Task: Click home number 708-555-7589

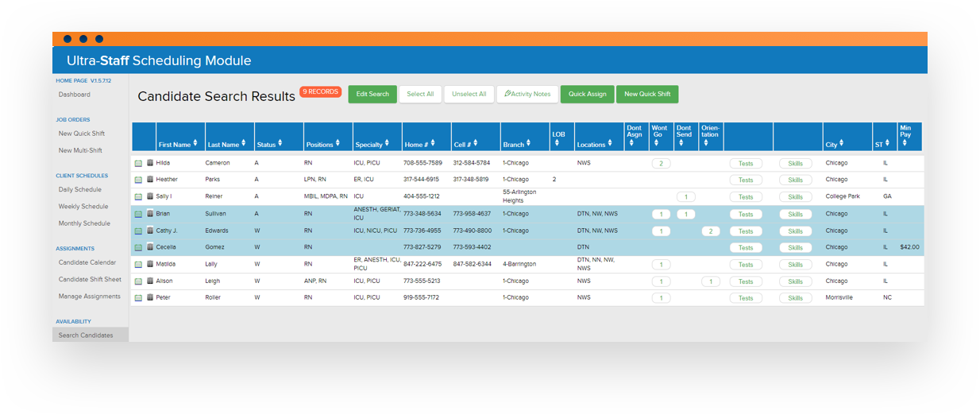Action: pos(422,163)
